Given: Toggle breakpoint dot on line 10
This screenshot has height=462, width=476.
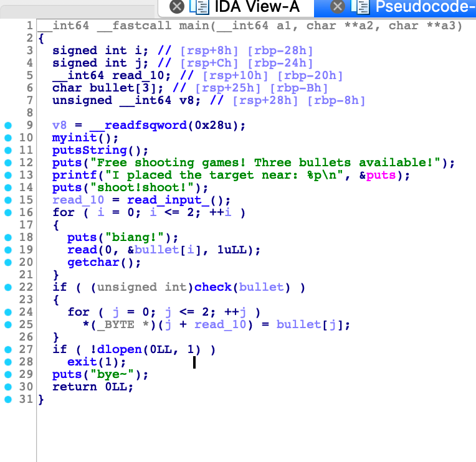Looking at the screenshot, I should coord(8,138).
